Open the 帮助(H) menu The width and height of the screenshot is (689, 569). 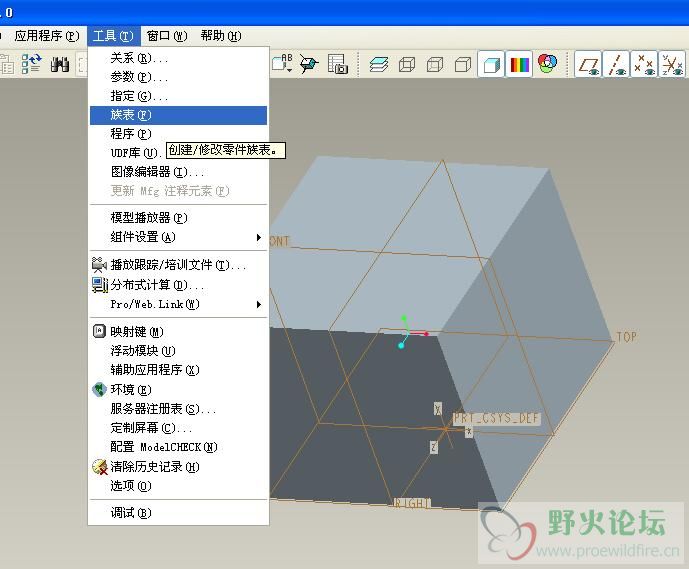pos(221,36)
